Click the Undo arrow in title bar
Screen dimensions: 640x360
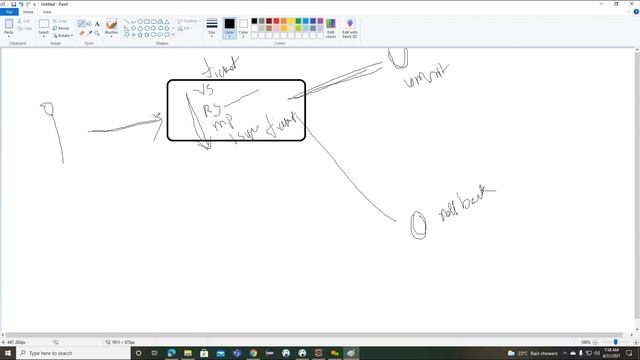(21, 4)
